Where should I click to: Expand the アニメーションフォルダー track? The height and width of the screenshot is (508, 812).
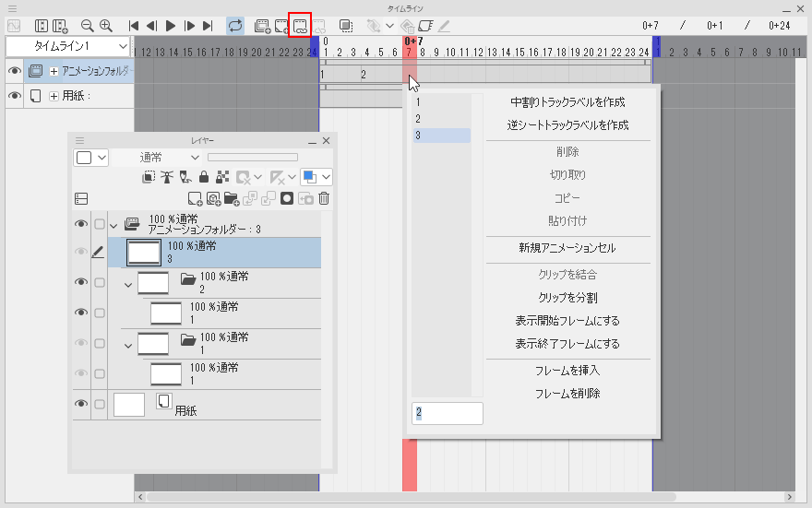pyautogui.click(x=54, y=71)
